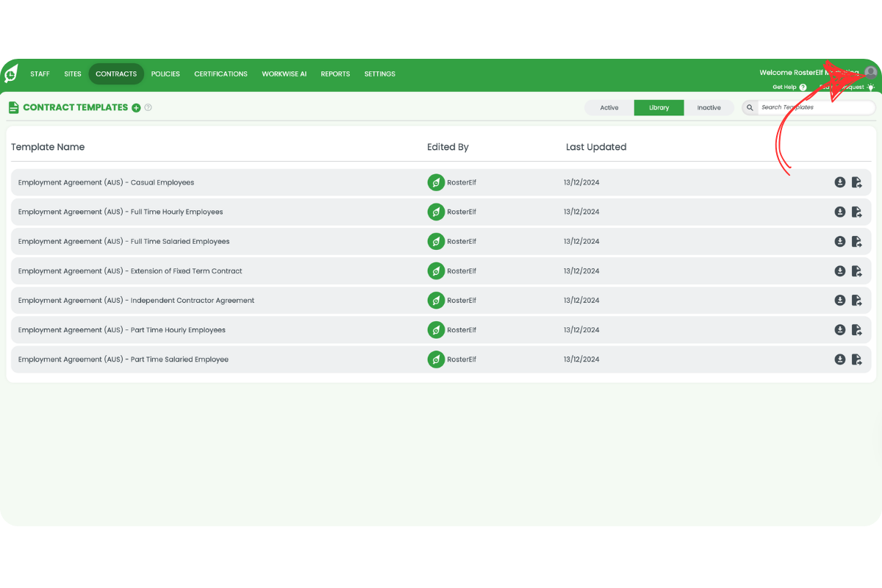Open Employment Agreement - Full Time Salaried Employees
This screenshot has height=588, width=882.
tap(123, 241)
